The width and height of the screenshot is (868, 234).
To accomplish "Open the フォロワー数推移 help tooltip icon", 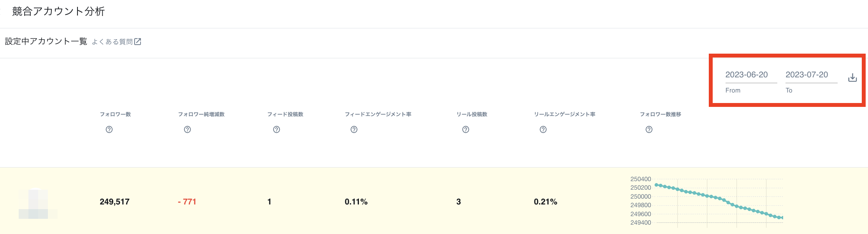I will coord(648,129).
